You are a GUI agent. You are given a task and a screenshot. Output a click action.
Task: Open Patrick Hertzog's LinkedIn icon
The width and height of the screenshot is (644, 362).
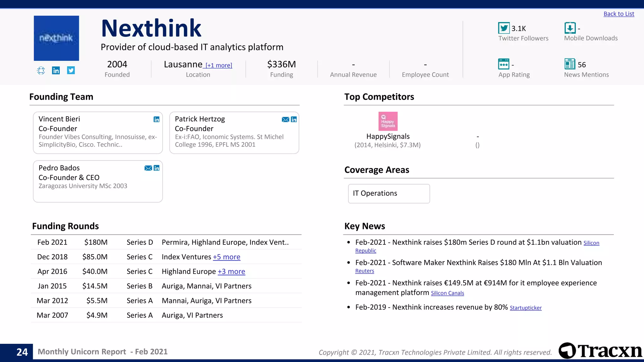pyautogui.click(x=294, y=119)
